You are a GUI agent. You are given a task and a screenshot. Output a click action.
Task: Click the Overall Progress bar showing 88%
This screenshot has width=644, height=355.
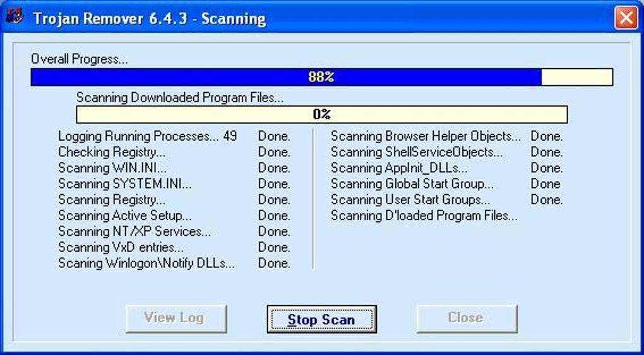321,77
